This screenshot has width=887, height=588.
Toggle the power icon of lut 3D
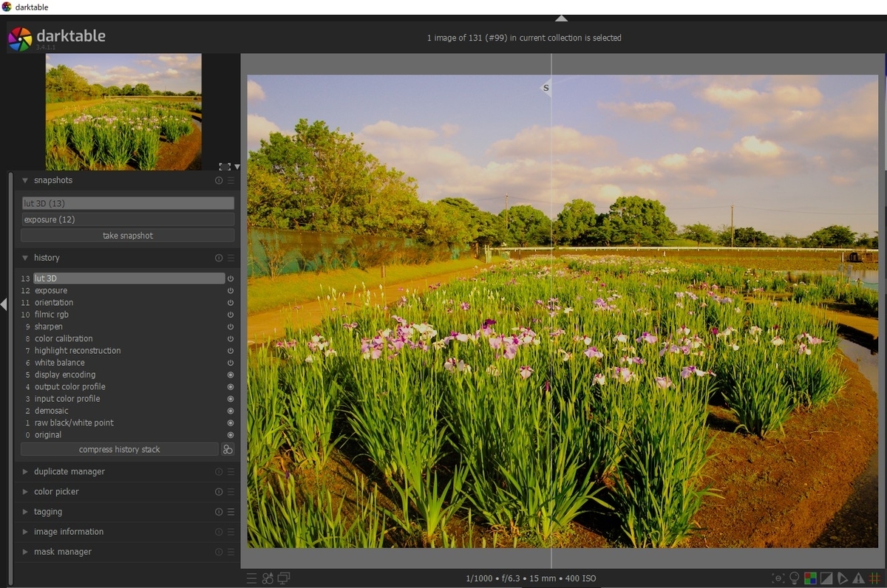(x=230, y=278)
